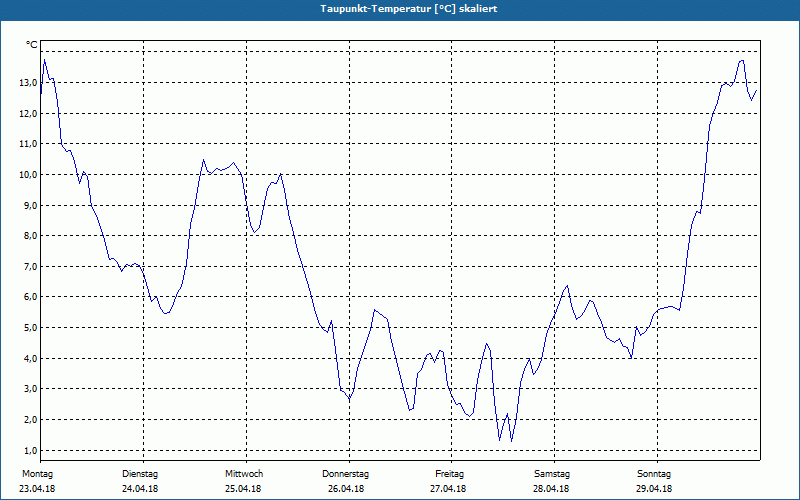Click the 6,0 axis value

(30, 297)
